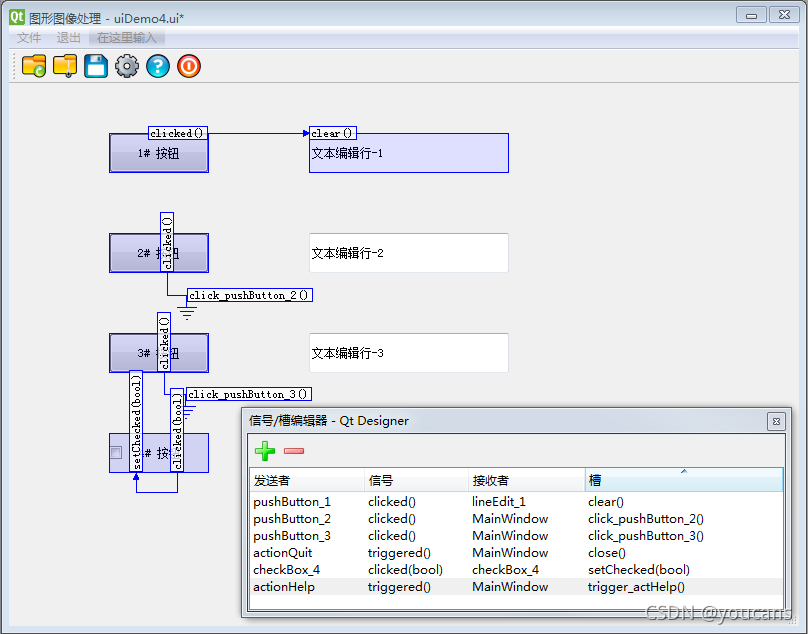This screenshot has height=634, width=808.
Task: Remove connection with the red minus icon
Action: tap(294, 451)
